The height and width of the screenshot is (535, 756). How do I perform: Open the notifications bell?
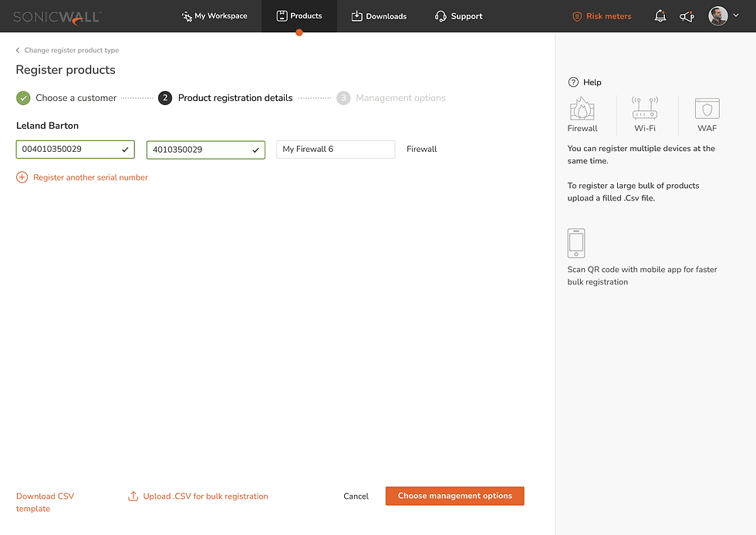click(660, 16)
